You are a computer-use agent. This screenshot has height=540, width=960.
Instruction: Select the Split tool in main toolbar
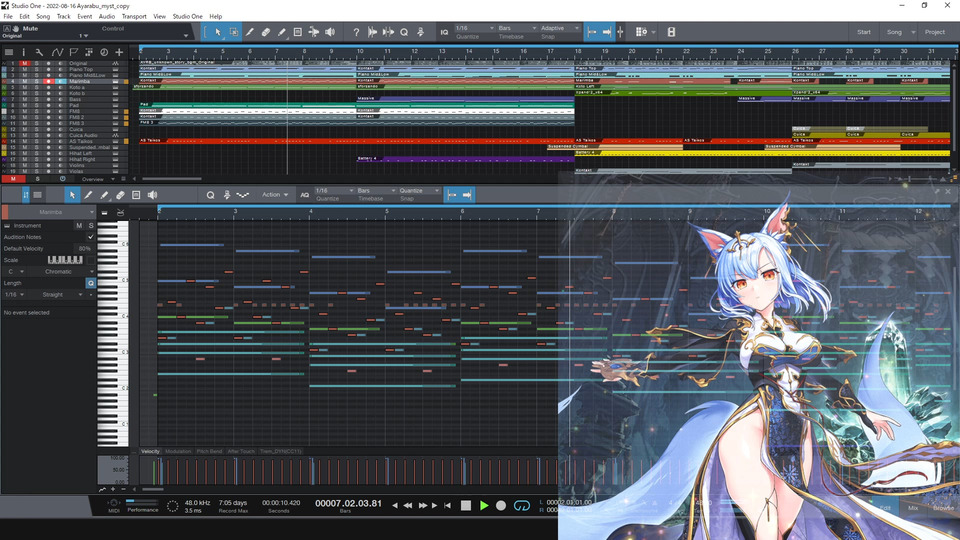click(x=250, y=32)
